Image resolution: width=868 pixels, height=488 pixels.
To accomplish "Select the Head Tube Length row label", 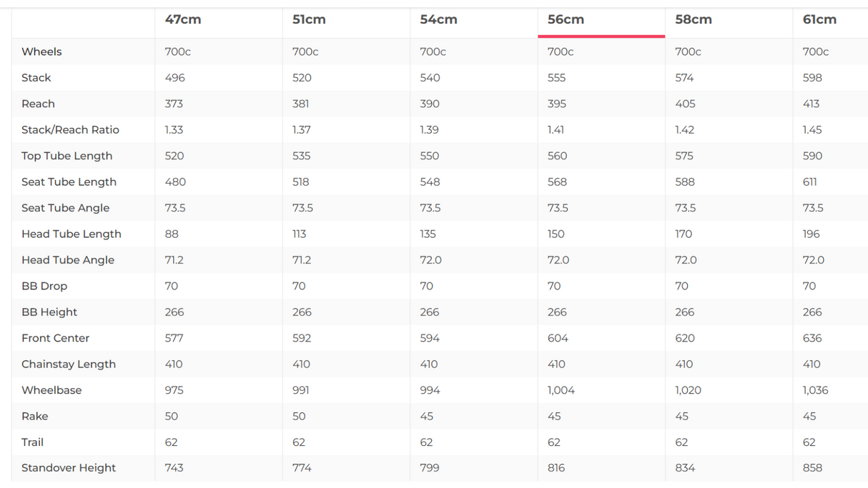I will point(71,234).
